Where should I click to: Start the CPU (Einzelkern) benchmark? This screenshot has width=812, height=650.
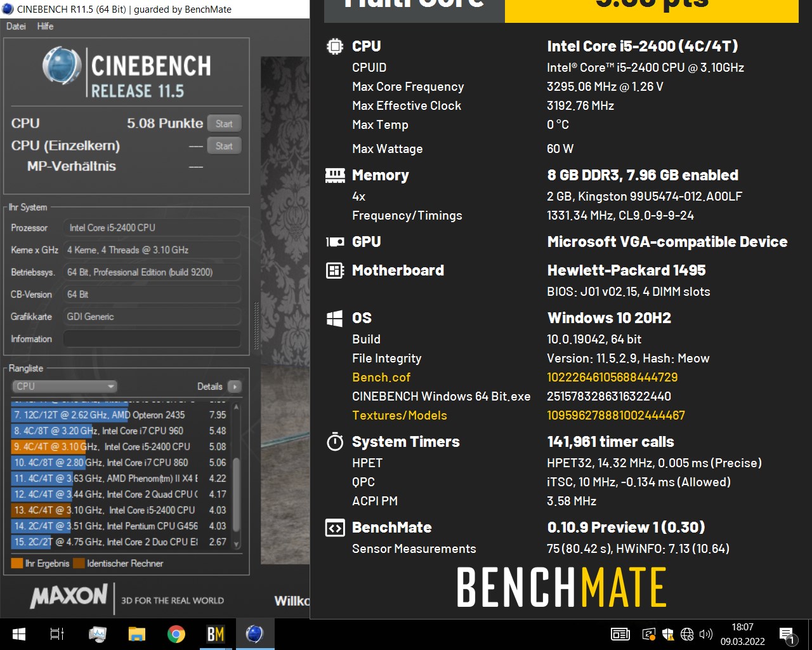coord(224,146)
